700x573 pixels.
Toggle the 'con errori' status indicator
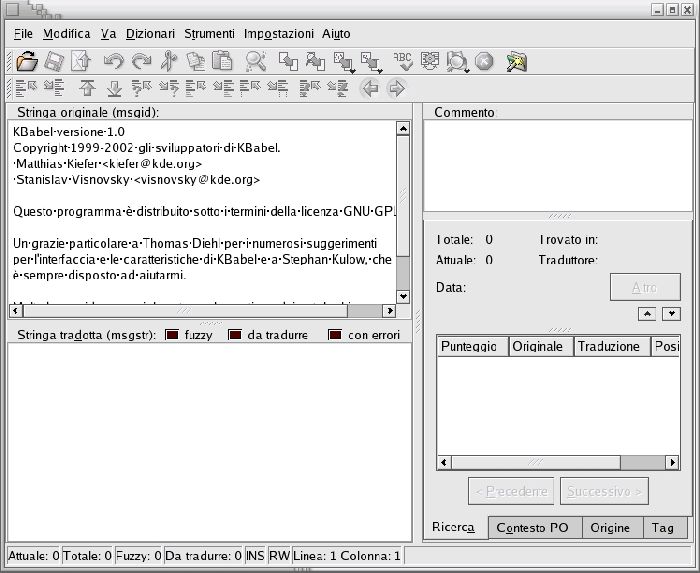pyautogui.click(x=335, y=335)
